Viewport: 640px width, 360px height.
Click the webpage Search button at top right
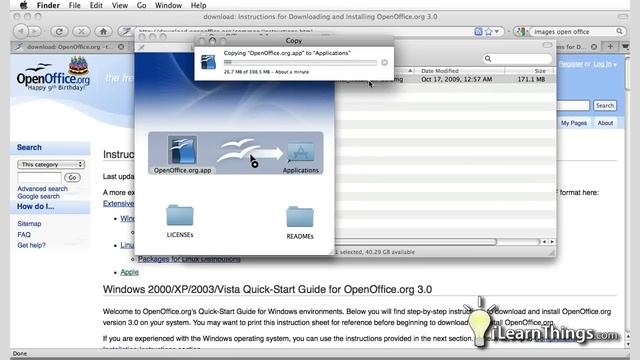(604, 106)
